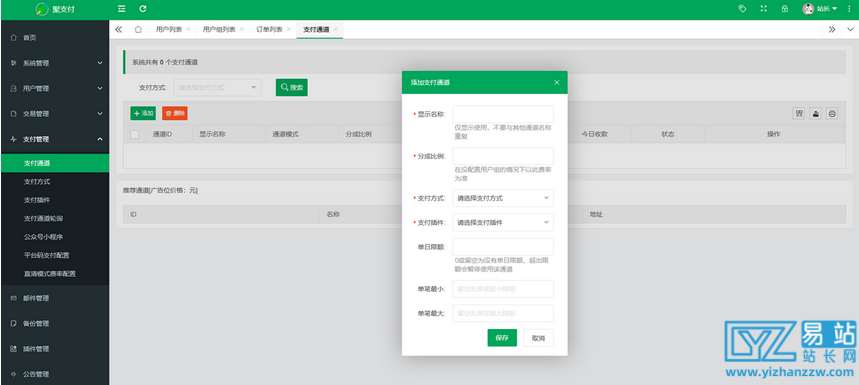
Task: Open 支付通道 in the sidebar submenu
Action: point(55,163)
